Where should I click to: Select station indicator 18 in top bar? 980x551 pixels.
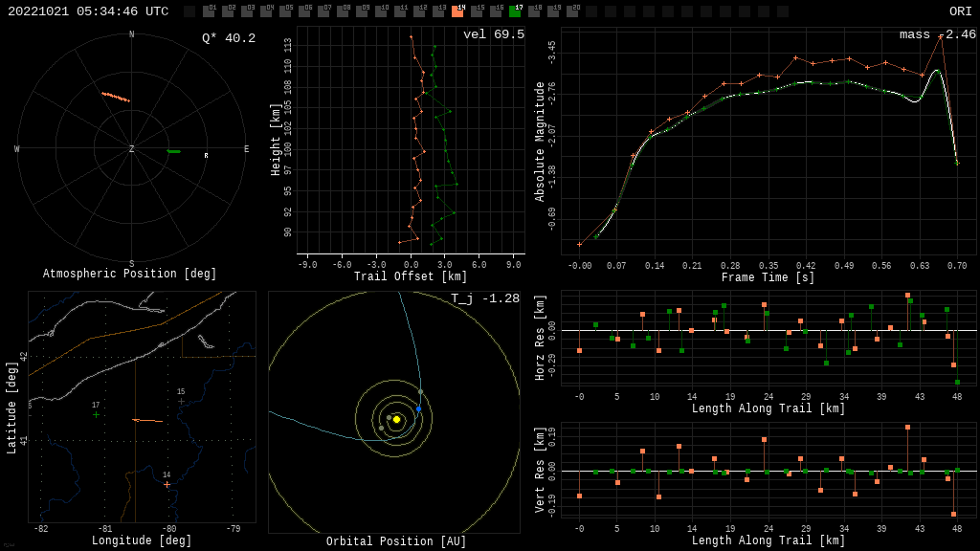click(x=534, y=11)
